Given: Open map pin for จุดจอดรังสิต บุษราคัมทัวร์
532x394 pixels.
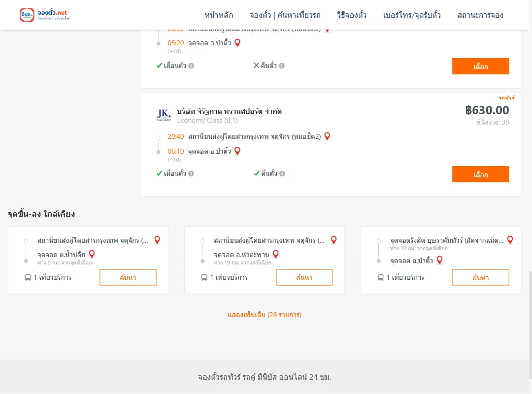Looking at the screenshot, I should [510, 240].
